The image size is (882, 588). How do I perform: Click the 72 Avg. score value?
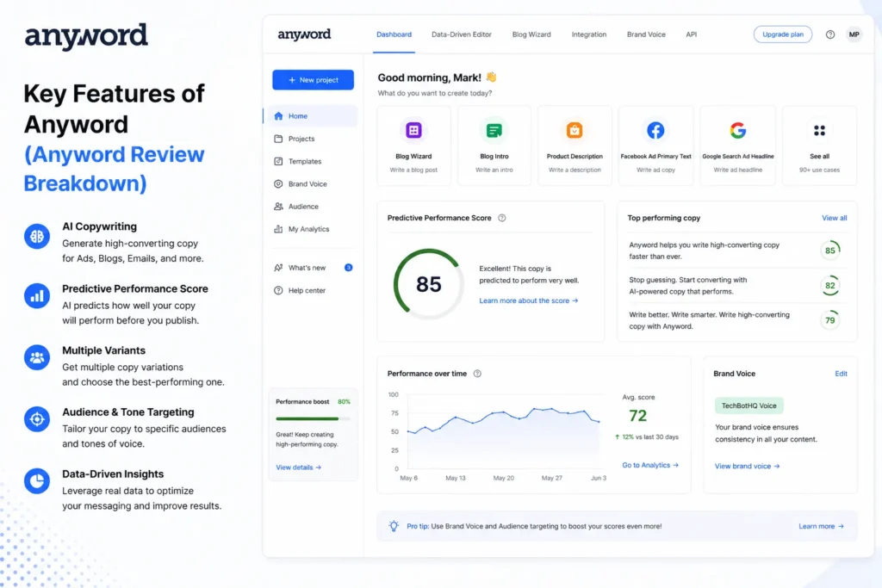point(637,416)
